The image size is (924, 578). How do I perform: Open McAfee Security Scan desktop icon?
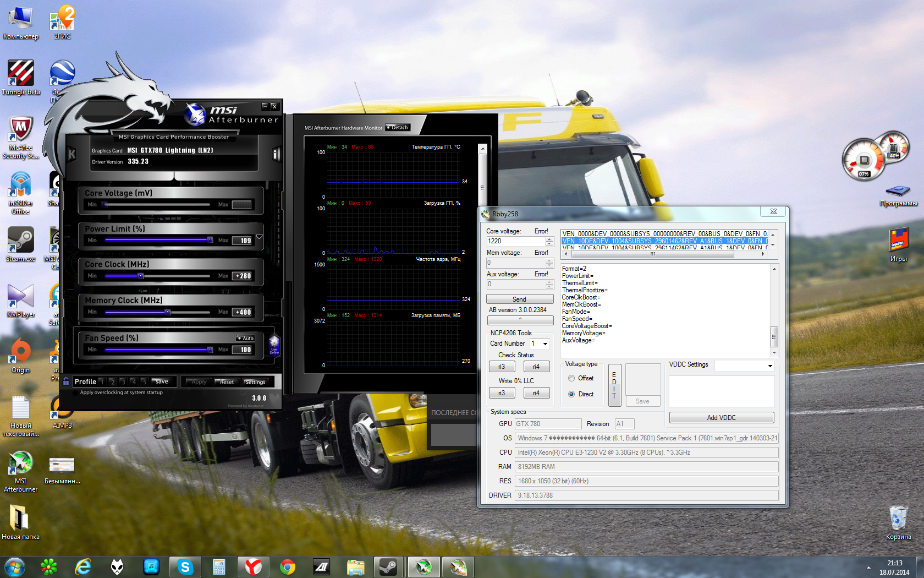[21, 138]
